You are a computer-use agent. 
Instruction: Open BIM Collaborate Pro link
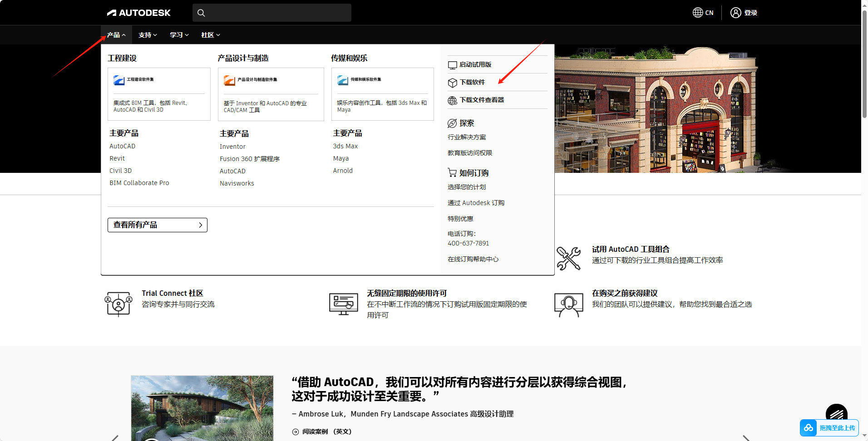[139, 183]
